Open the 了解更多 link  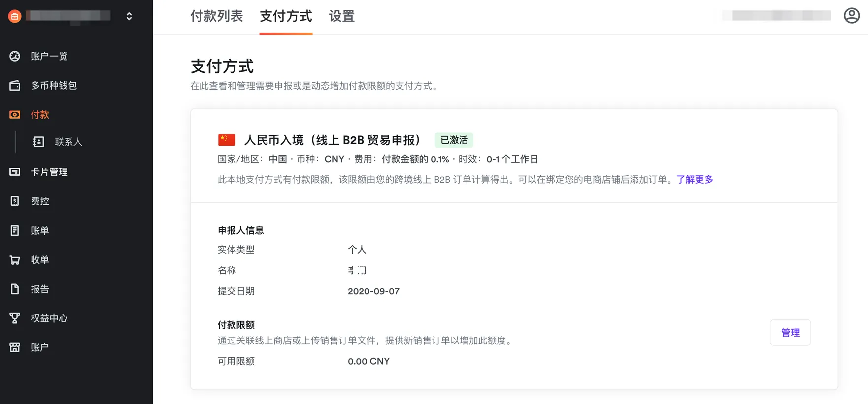695,180
